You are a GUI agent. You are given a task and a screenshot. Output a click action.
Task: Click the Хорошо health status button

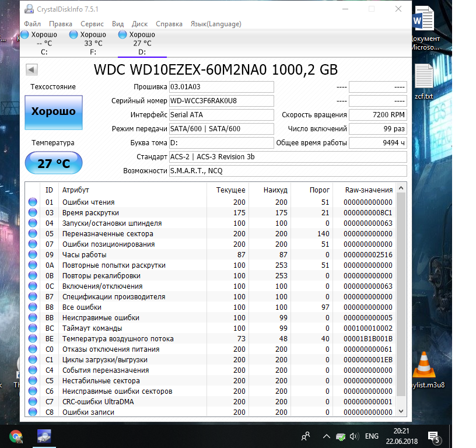(54, 113)
